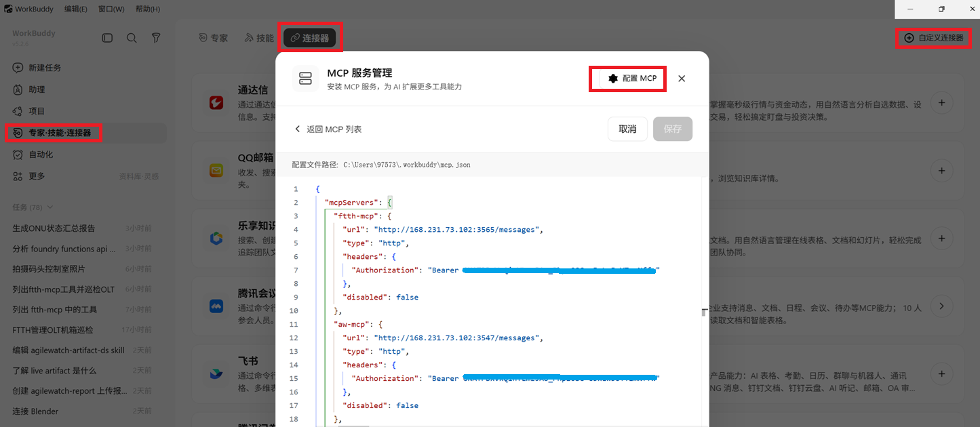Click 取消 to discard changes
Image resolution: width=980 pixels, height=427 pixels.
pos(627,129)
